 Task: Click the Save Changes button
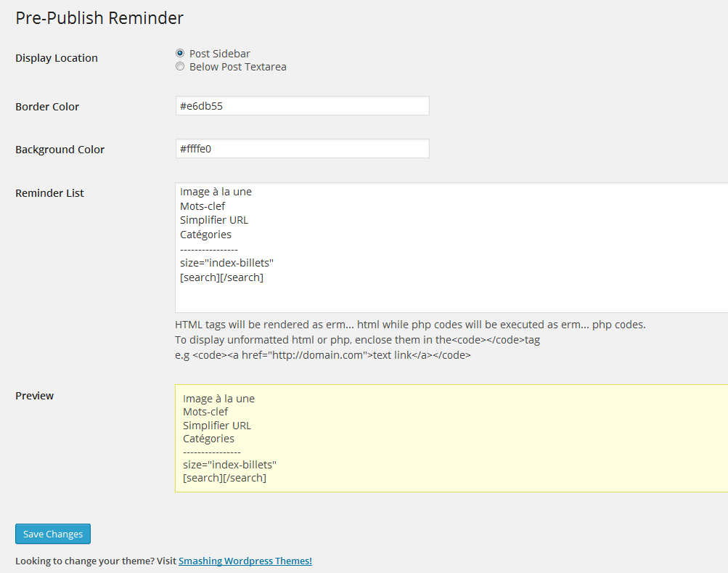(53, 534)
